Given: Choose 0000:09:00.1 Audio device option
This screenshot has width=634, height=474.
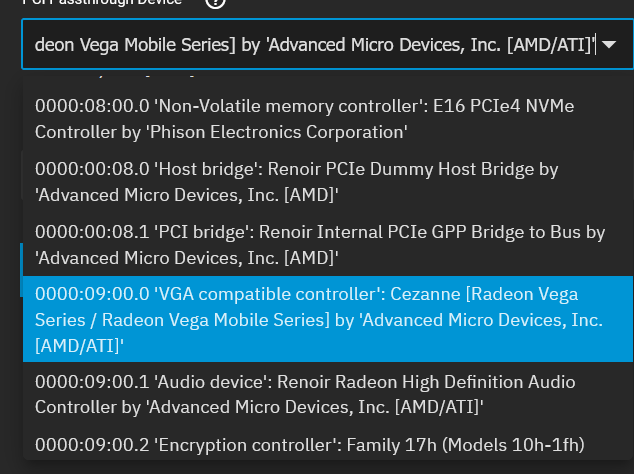Looking at the screenshot, I should point(328,394).
